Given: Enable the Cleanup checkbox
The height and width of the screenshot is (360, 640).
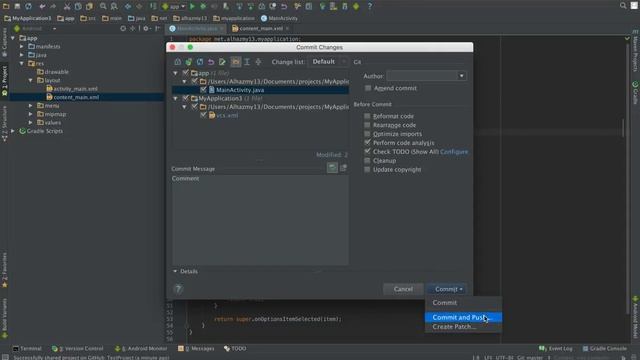Looking at the screenshot, I should click(x=367, y=160).
